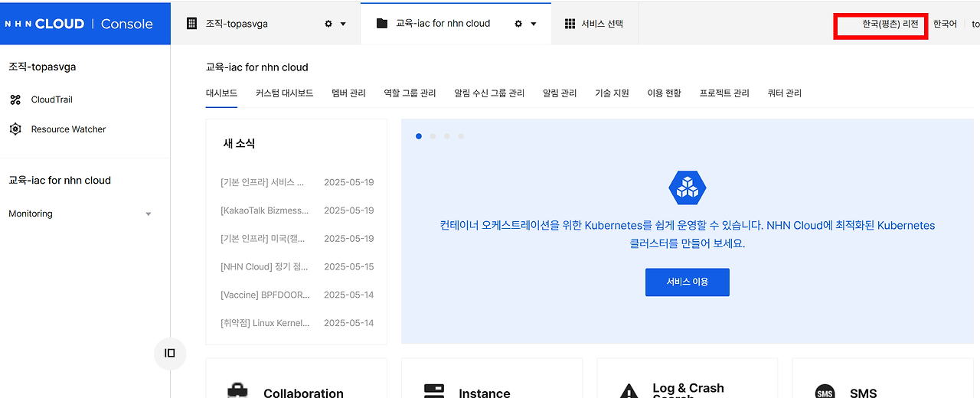Click the organization grid icon beside 조직-topasvga
Image resolution: width=980 pixels, height=398 pixels.
click(x=192, y=24)
